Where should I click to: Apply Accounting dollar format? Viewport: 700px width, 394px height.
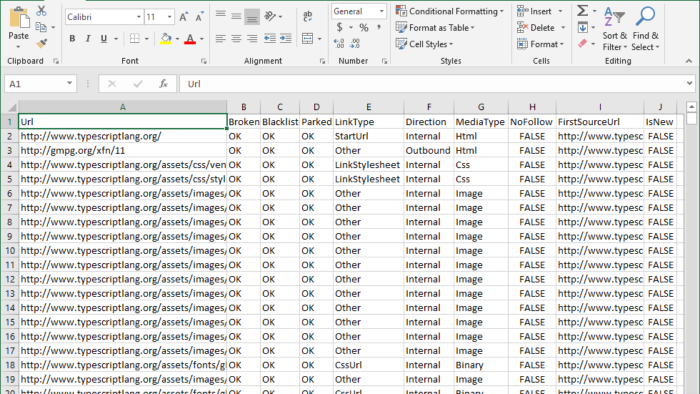[x=339, y=28]
